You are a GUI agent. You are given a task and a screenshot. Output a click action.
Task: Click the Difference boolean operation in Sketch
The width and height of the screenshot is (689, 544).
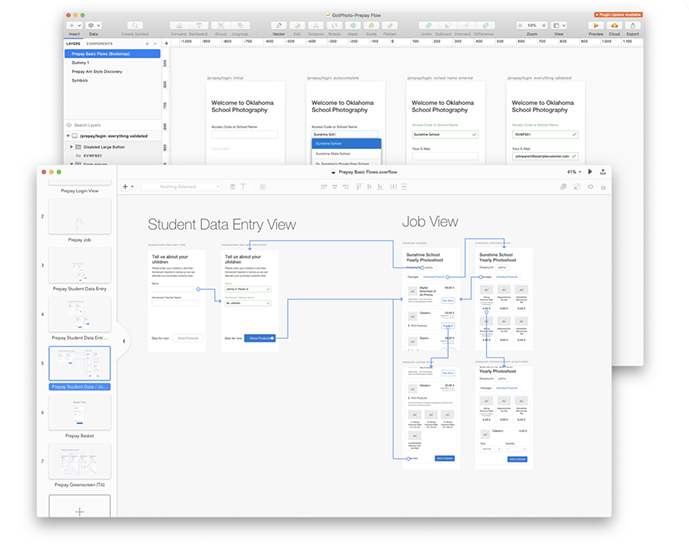485,25
